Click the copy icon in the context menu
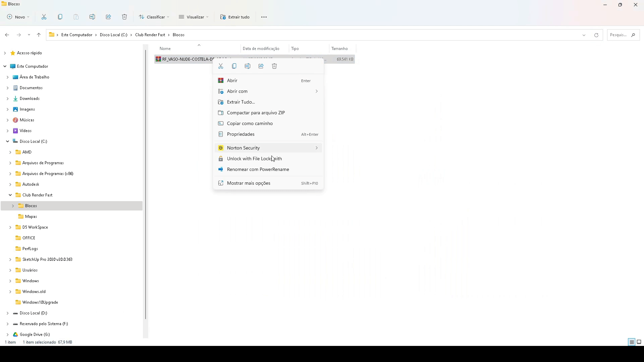Image resolution: width=644 pixels, height=362 pixels. coord(234,66)
